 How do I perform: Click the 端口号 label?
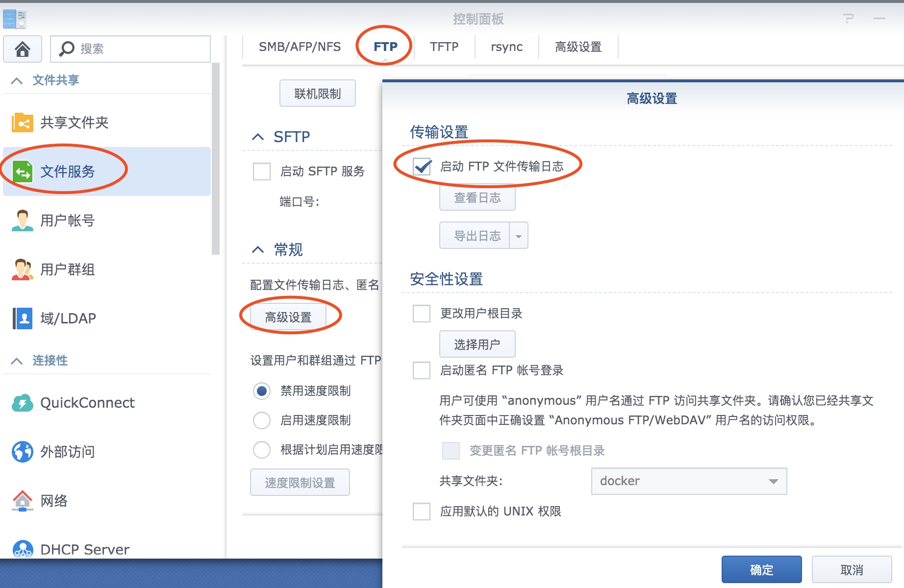300,202
